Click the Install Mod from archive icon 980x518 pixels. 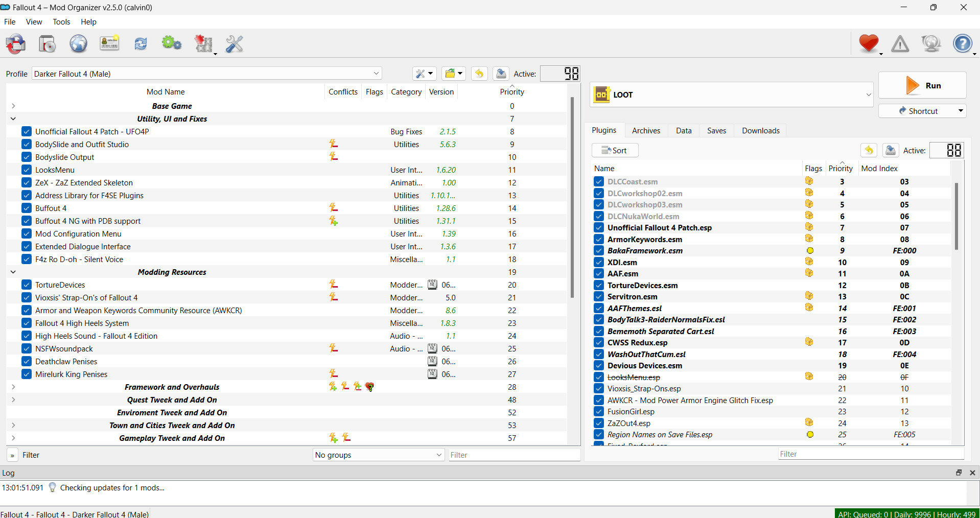point(47,44)
